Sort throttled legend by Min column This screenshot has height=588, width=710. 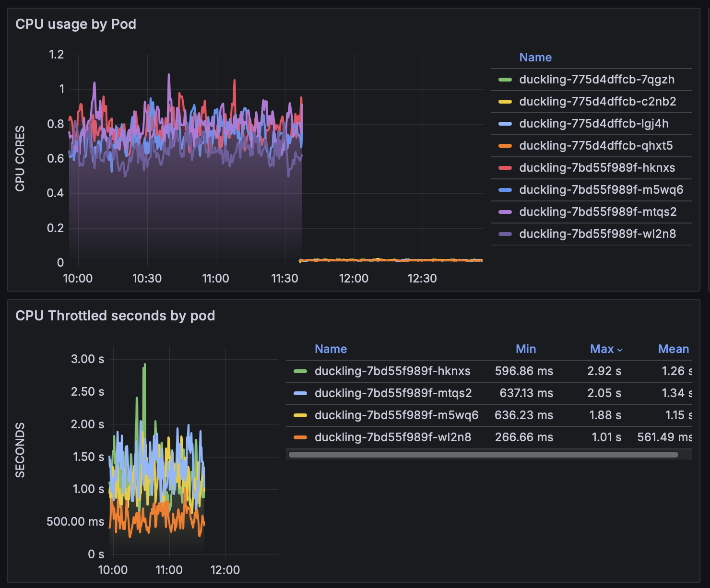point(525,349)
